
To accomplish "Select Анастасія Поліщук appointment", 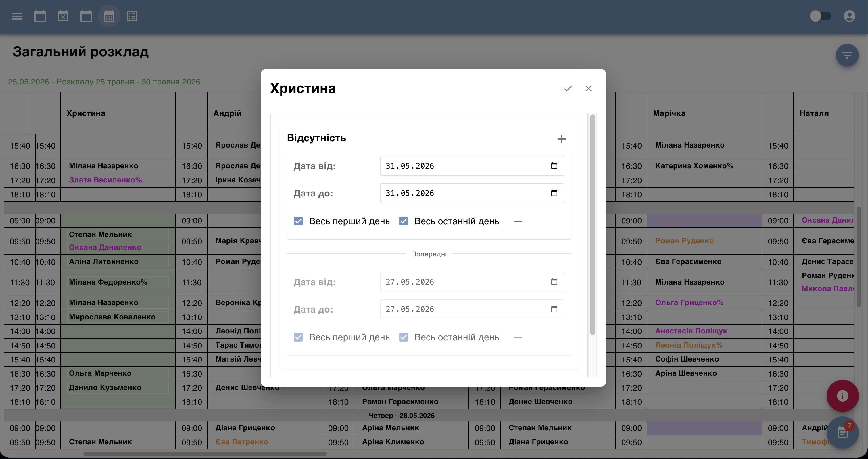I will pos(691,331).
